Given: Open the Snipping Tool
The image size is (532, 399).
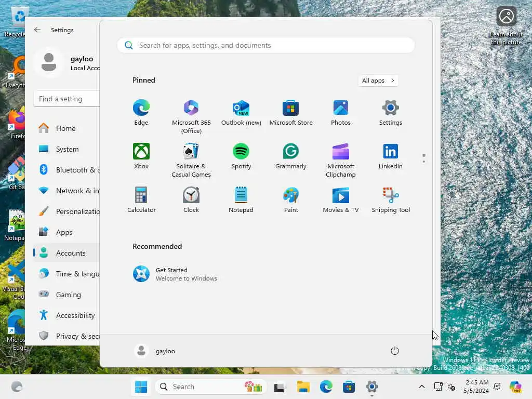Looking at the screenshot, I should pos(391,200).
